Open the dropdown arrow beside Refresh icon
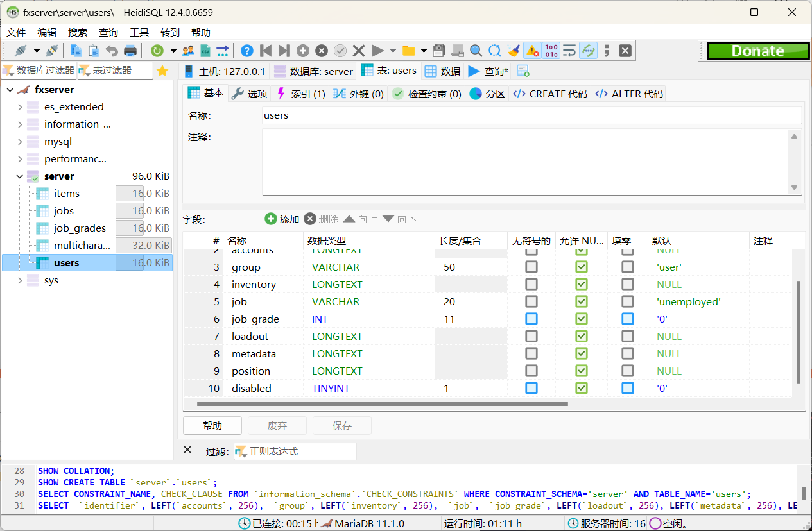Viewport: 812px width, 531px height. pos(173,51)
